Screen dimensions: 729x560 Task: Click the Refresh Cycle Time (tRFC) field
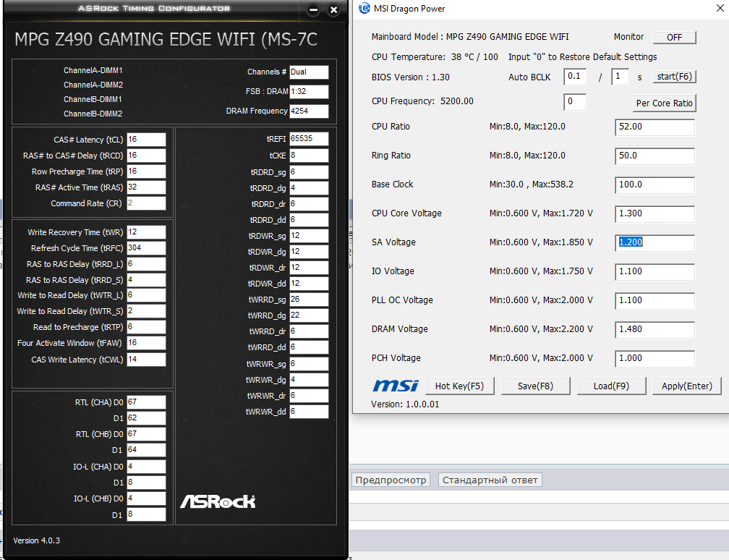pyautogui.click(x=146, y=248)
